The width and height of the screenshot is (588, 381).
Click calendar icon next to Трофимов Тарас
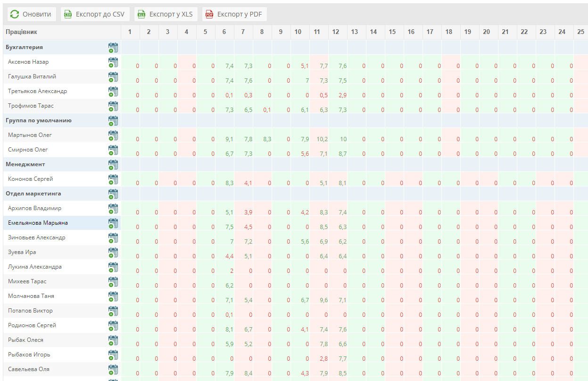[x=113, y=106]
